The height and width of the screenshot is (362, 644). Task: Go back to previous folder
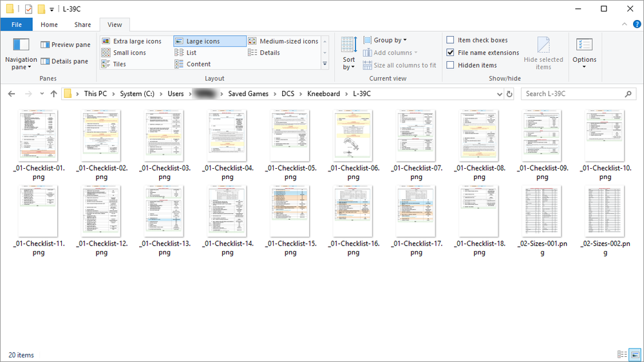[12, 93]
